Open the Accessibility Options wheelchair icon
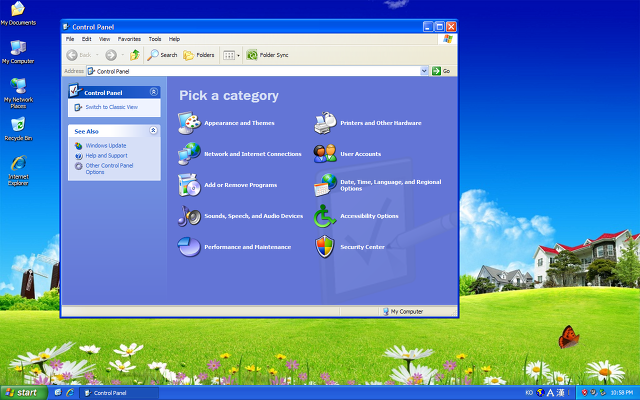 click(x=325, y=216)
